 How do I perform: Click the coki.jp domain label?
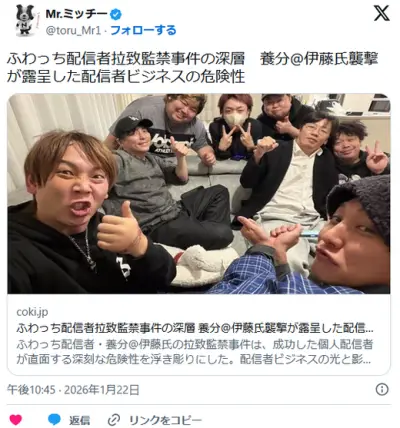pyautogui.click(x=32, y=312)
